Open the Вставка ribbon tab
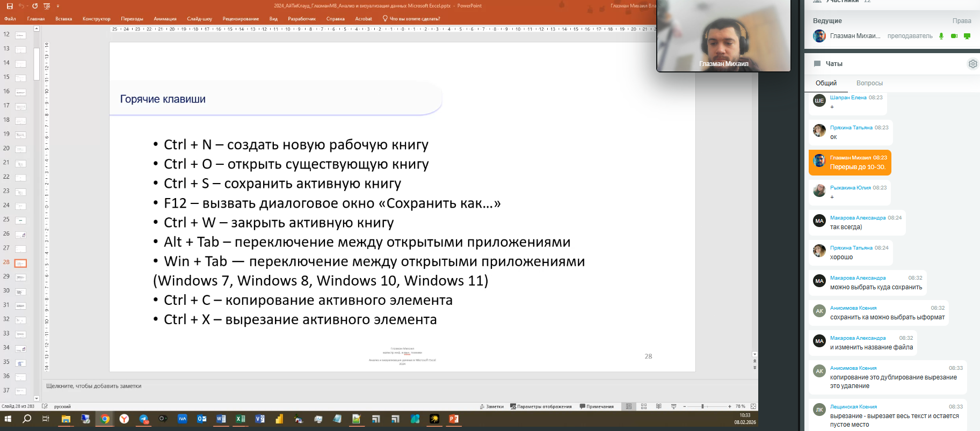The width and height of the screenshot is (980, 431). [63, 19]
